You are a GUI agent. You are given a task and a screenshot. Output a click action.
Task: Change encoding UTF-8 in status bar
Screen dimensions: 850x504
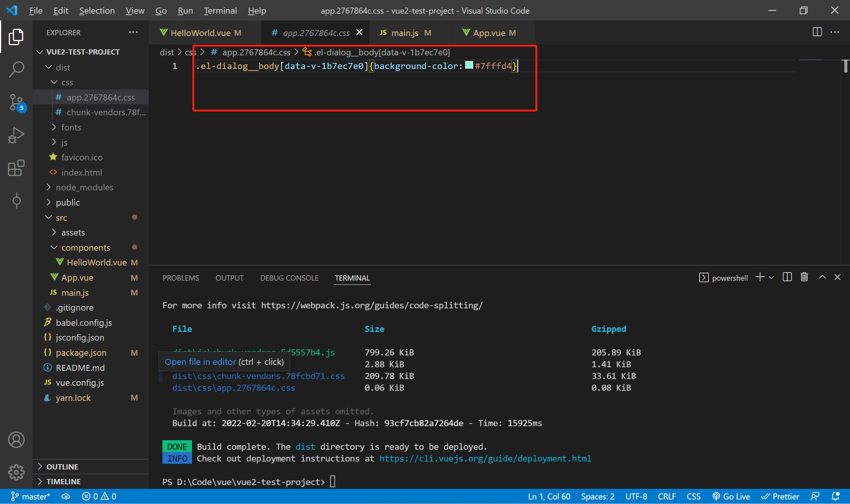[x=636, y=496]
